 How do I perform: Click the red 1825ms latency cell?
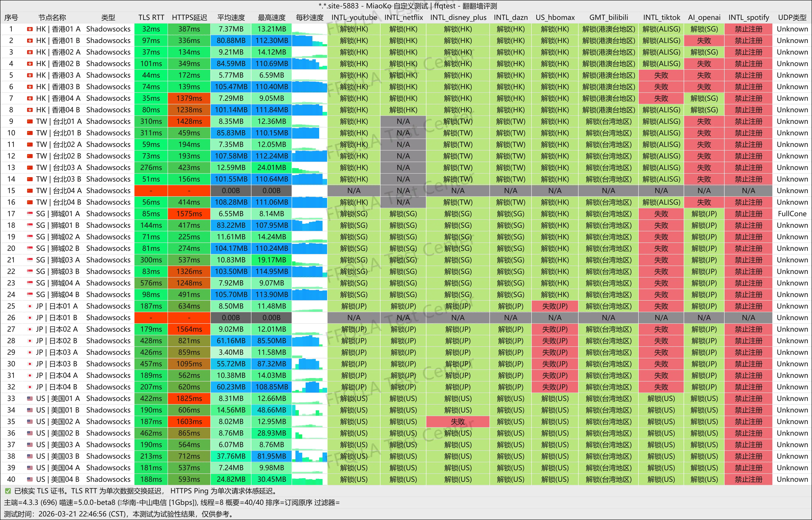(189, 398)
